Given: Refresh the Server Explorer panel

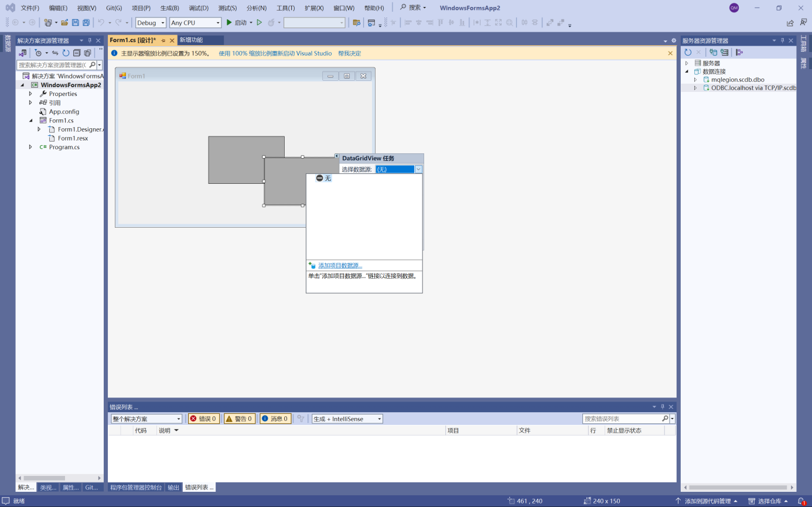Looking at the screenshot, I should pyautogui.click(x=688, y=52).
